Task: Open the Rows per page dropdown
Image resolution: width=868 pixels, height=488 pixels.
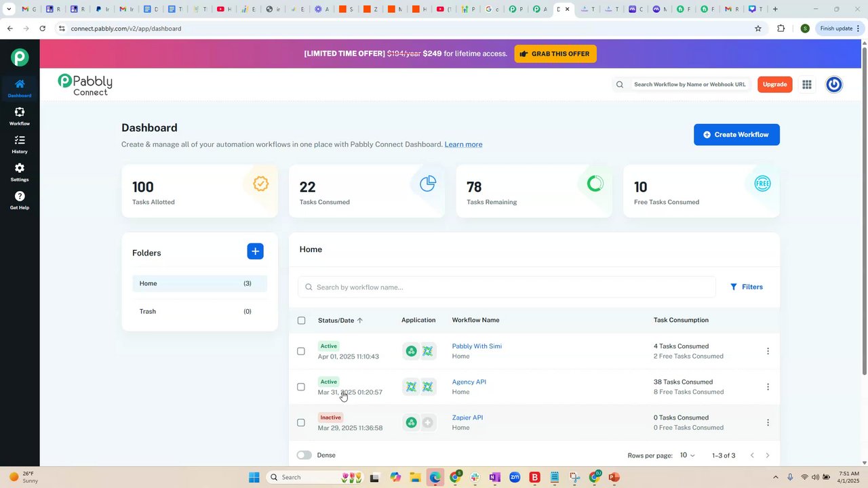Action: (688, 455)
